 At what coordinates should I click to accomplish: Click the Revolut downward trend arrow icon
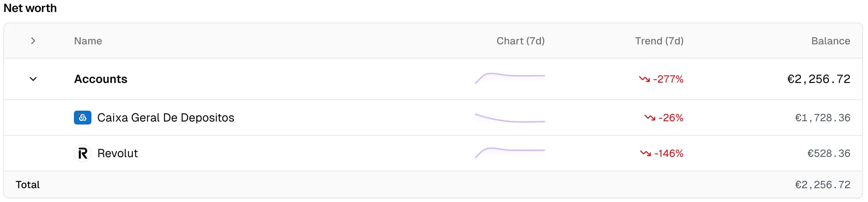click(645, 153)
